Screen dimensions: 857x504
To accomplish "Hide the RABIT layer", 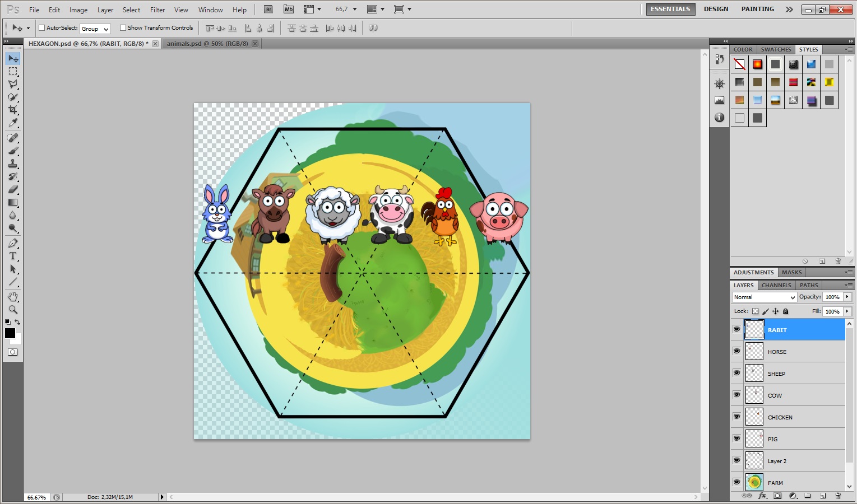I will (736, 329).
